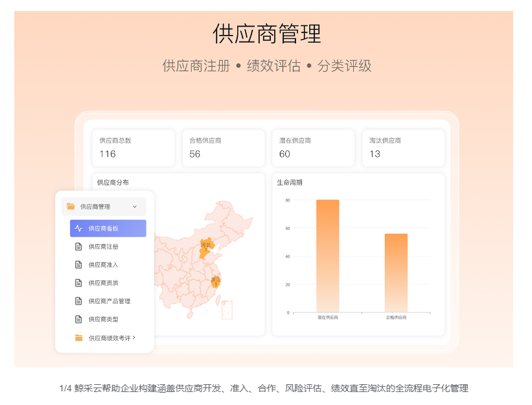Click the folder icon beside 供应商绩效考评
The image size is (532, 405).
pyautogui.click(x=78, y=338)
